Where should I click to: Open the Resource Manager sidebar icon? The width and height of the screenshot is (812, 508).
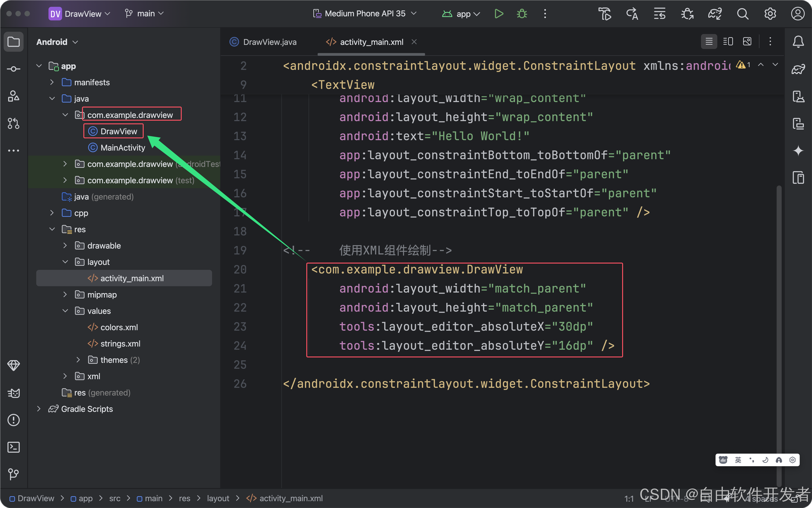click(14, 96)
